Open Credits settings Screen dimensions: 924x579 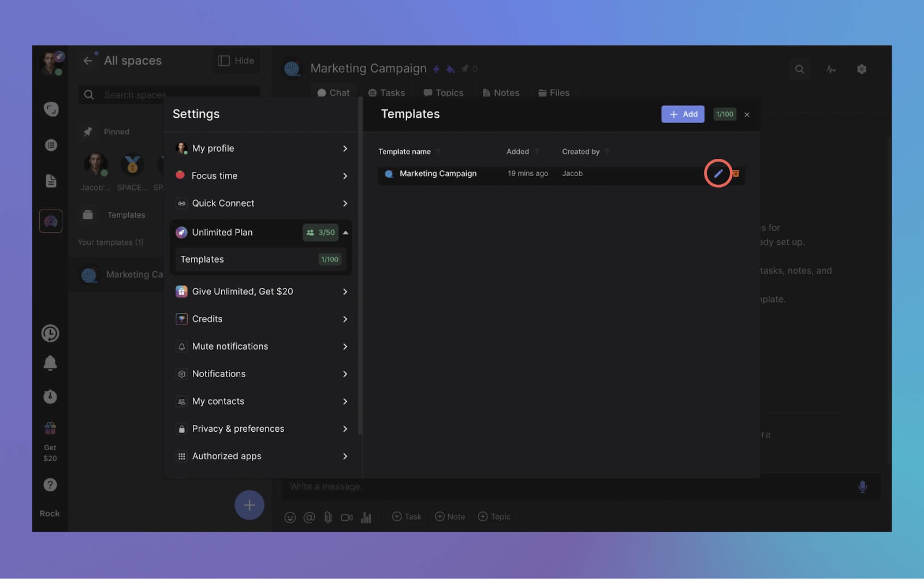click(x=261, y=319)
